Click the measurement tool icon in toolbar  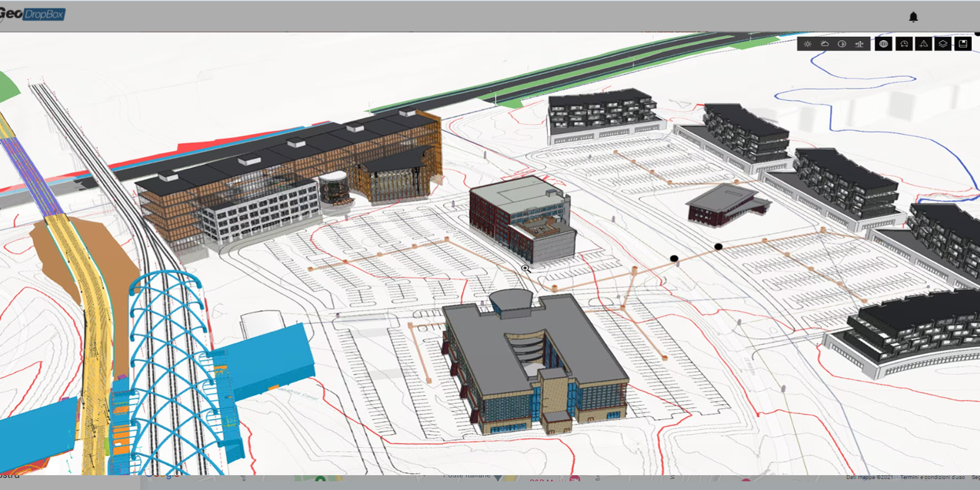[860, 44]
